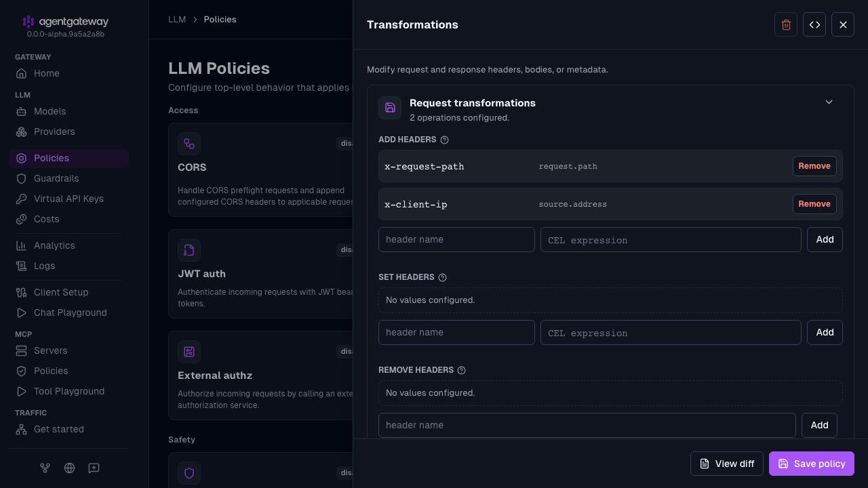Focus the Set Headers CEL expression field
The image size is (868, 488).
[671, 332]
